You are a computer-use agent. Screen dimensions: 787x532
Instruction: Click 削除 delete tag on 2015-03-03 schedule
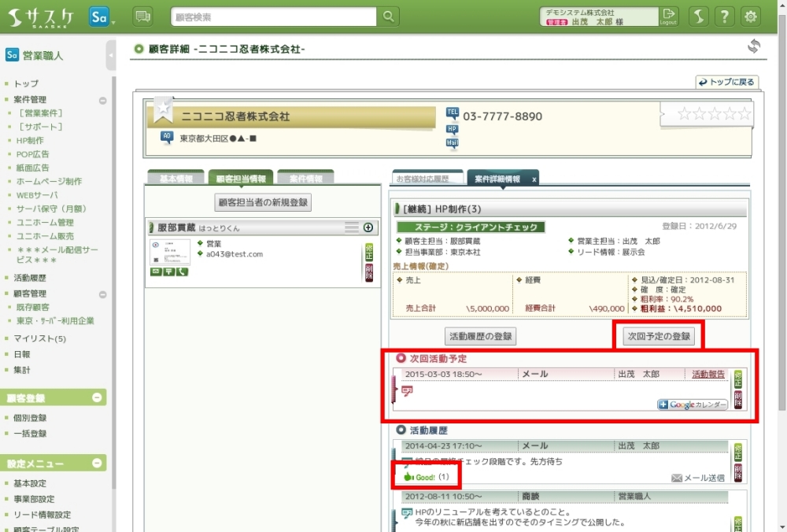pos(738,400)
